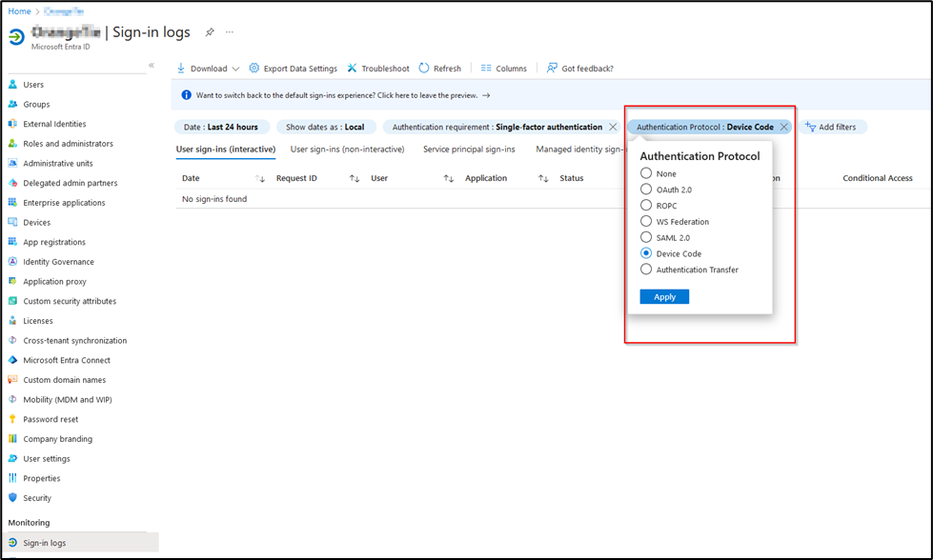
Task: Open the Users section in the sidebar
Action: (34, 84)
